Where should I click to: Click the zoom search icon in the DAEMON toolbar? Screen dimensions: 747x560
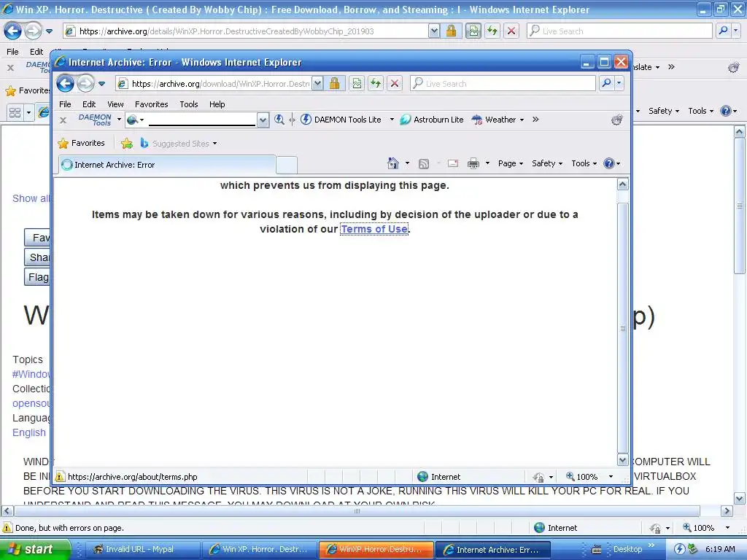tap(279, 120)
